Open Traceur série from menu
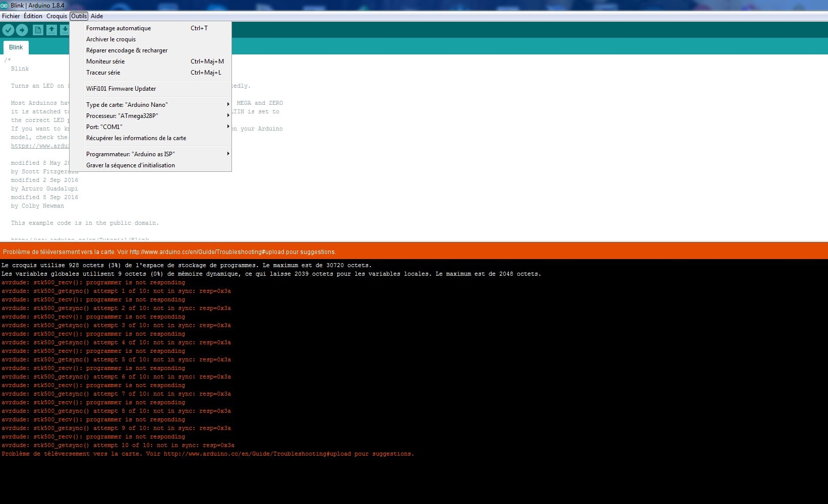 coord(150,73)
